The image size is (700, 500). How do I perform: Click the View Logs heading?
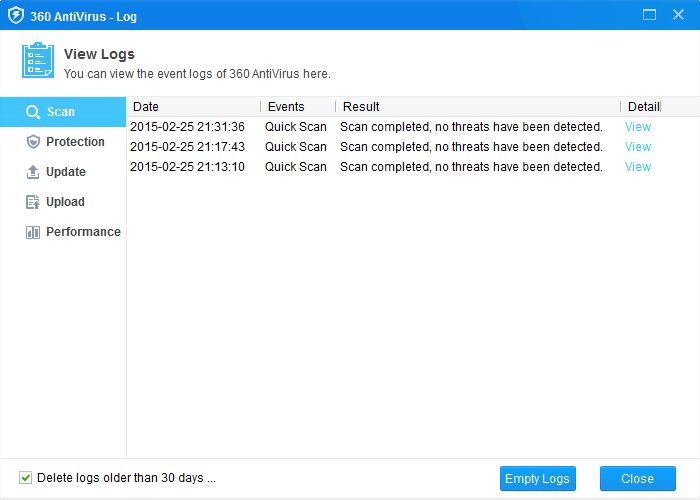tap(99, 54)
